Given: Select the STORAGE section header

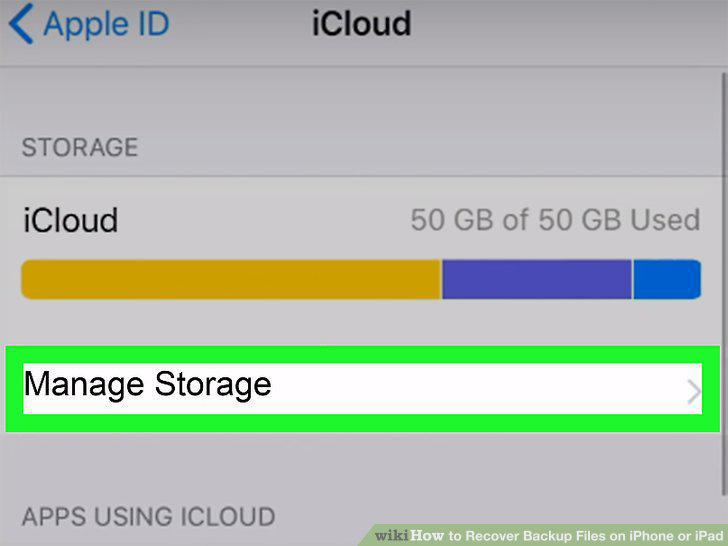Looking at the screenshot, I should click(x=80, y=147).
